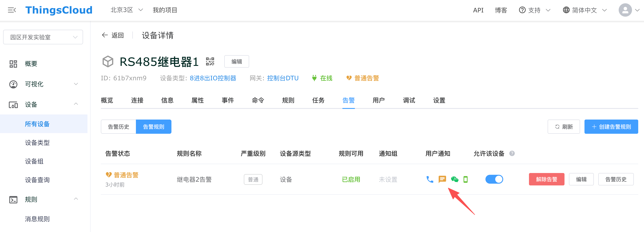The width and height of the screenshot is (644, 232).
Task: Switch to the 属性 tab
Action: coord(197,100)
